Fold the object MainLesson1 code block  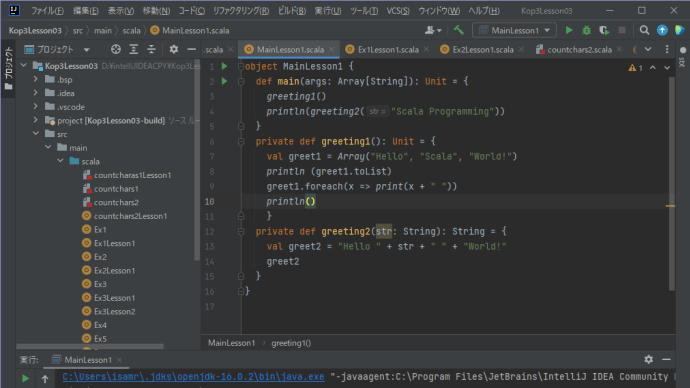pos(241,66)
